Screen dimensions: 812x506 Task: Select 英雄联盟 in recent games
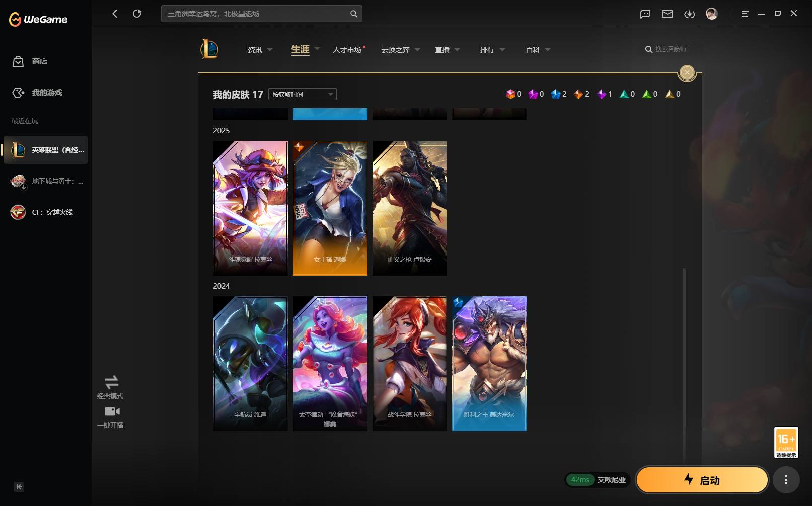point(46,150)
